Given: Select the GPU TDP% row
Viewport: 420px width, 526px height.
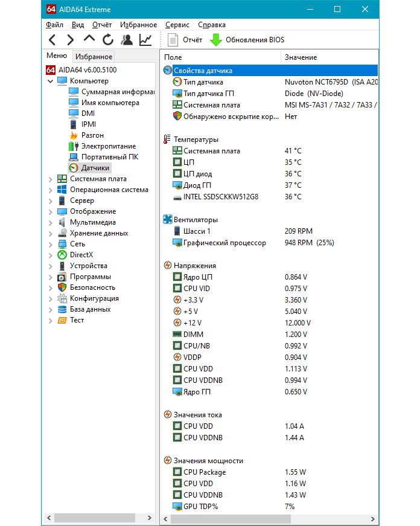Looking at the screenshot, I should pos(270,507).
